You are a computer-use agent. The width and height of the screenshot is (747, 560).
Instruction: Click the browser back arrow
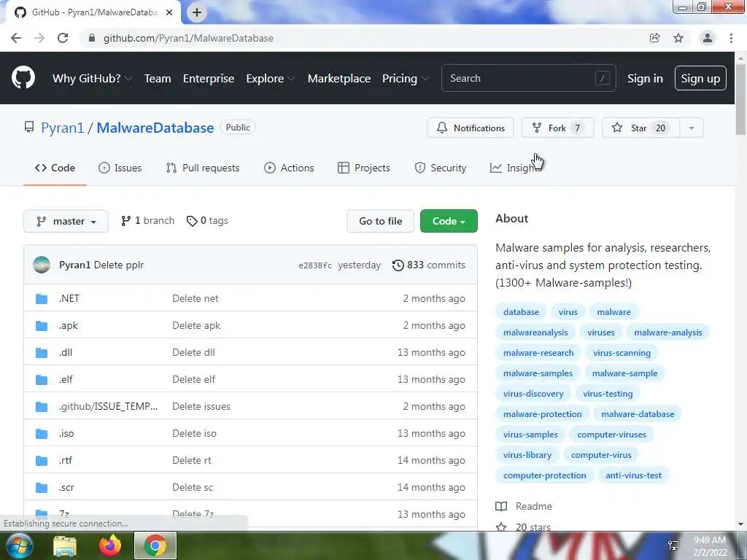tap(16, 38)
